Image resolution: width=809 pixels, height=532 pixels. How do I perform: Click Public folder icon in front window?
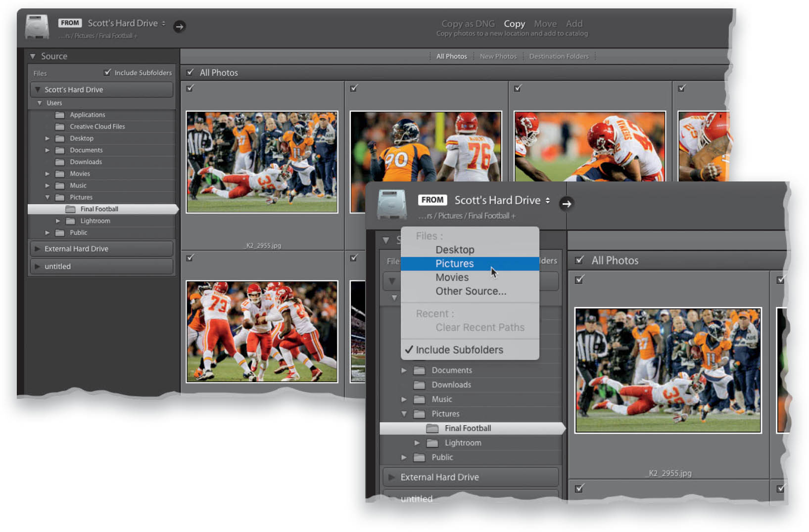[x=420, y=457]
